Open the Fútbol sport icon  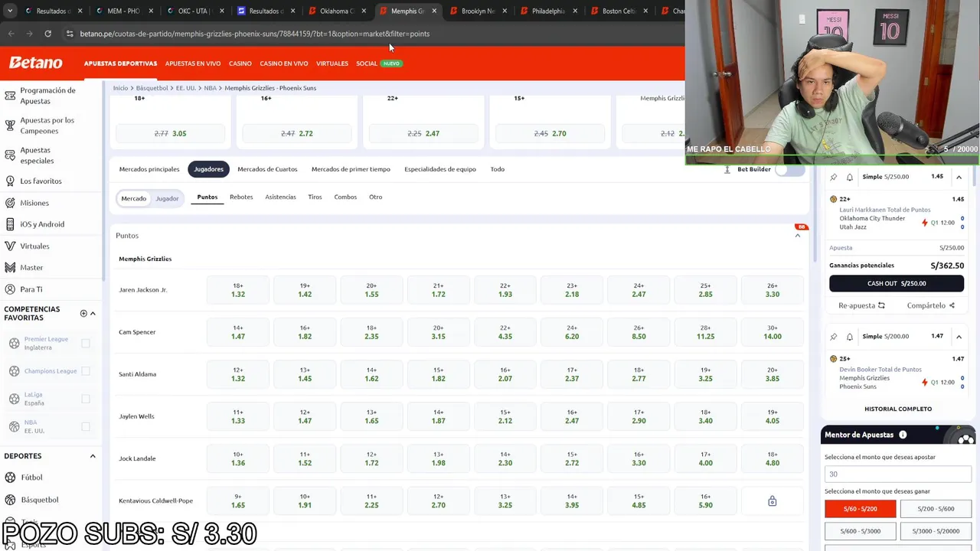coord(10,478)
